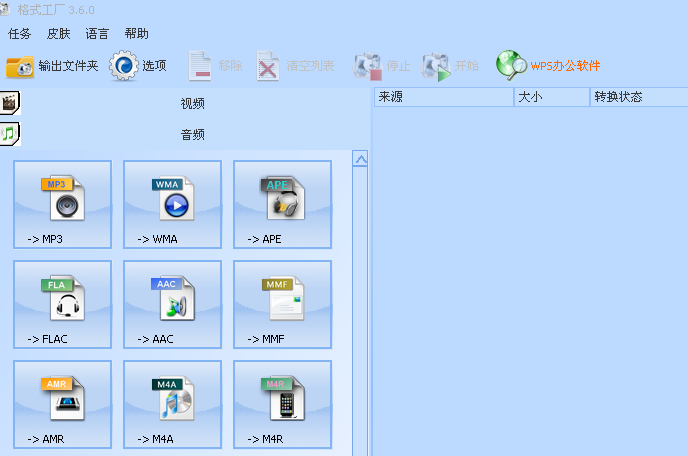Open the 语言 language menu
This screenshot has height=456, width=688.
click(98, 34)
